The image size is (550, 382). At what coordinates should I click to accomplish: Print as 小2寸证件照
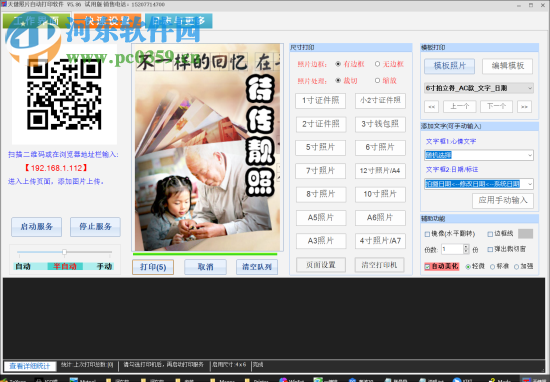(381, 101)
